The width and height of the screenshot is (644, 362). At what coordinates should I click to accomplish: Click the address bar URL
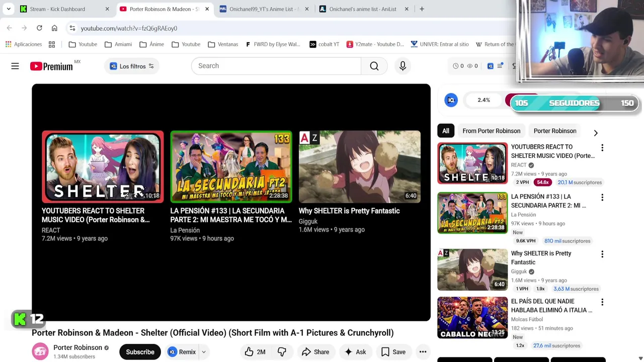click(129, 28)
